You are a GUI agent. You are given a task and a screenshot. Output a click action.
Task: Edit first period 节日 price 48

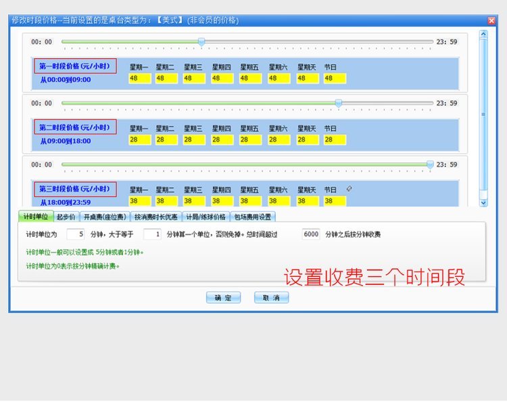tap(335, 78)
